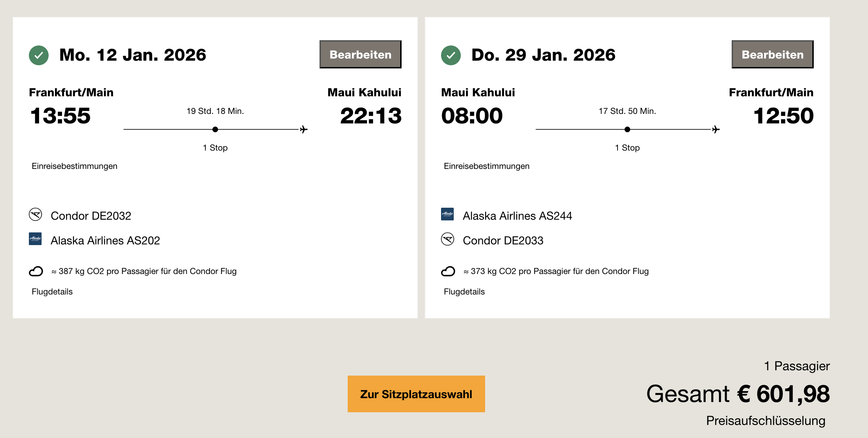Screen dimensions: 868x438
Task: Expand Flugdetails for the return flight
Action: [464, 292]
